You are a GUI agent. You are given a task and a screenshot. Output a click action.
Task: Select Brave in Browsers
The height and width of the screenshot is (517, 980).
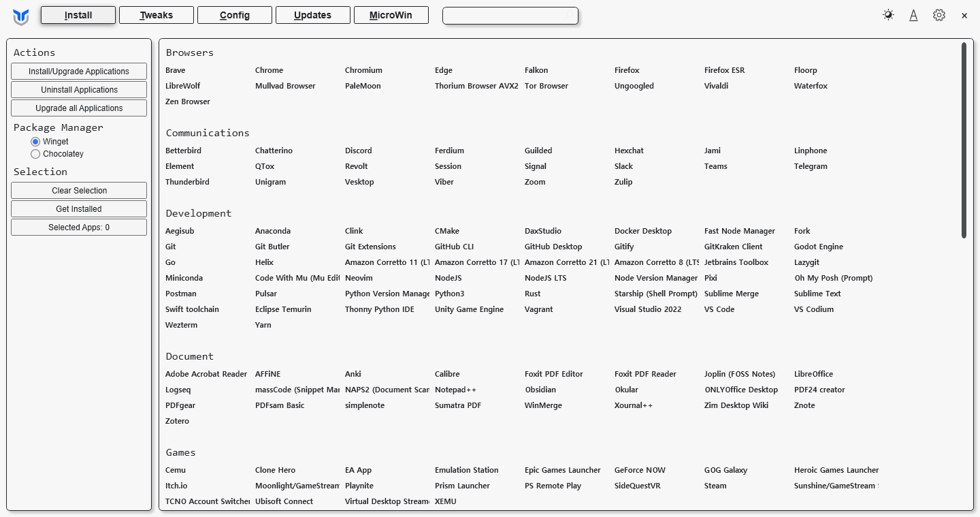point(175,70)
